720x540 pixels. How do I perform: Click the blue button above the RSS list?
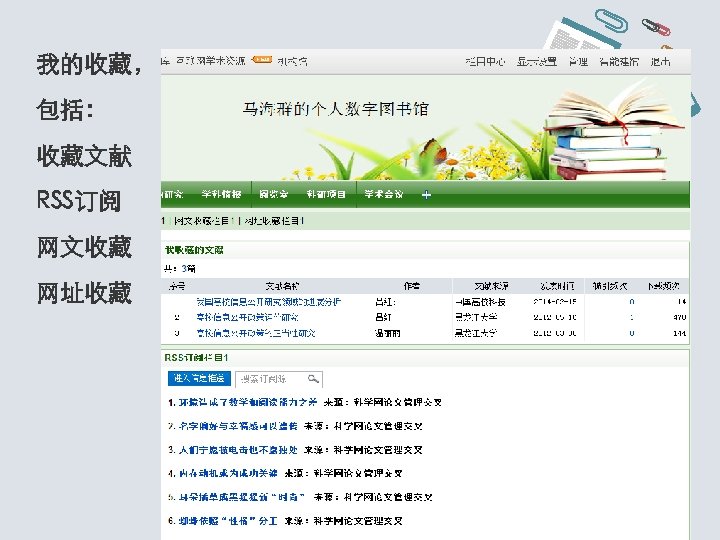198,378
